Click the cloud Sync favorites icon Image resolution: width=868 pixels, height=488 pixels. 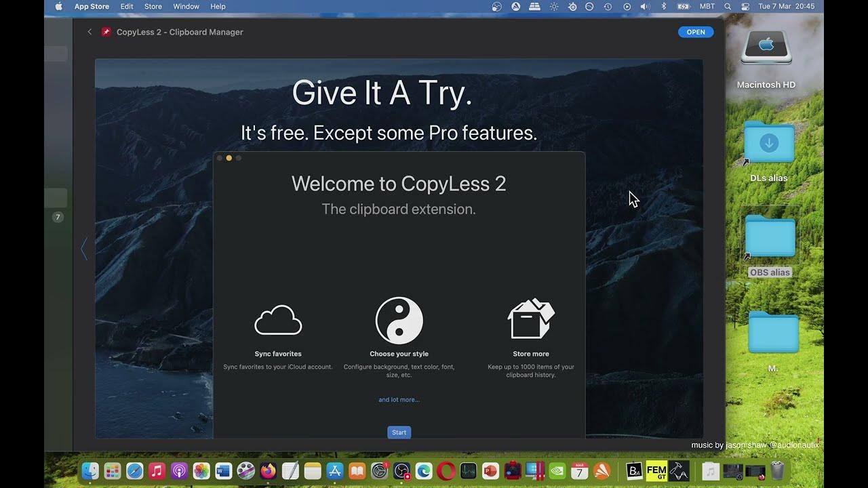[278, 320]
